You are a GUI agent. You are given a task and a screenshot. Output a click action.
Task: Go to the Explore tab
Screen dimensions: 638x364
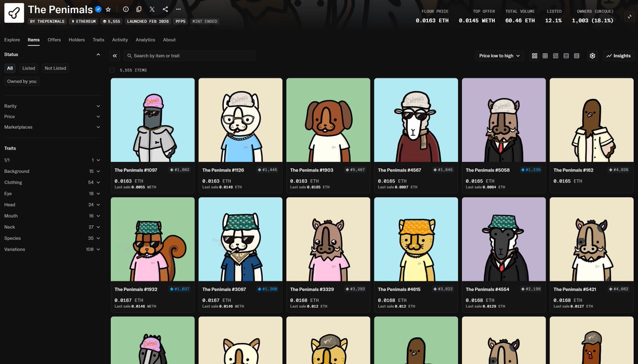pos(12,40)
